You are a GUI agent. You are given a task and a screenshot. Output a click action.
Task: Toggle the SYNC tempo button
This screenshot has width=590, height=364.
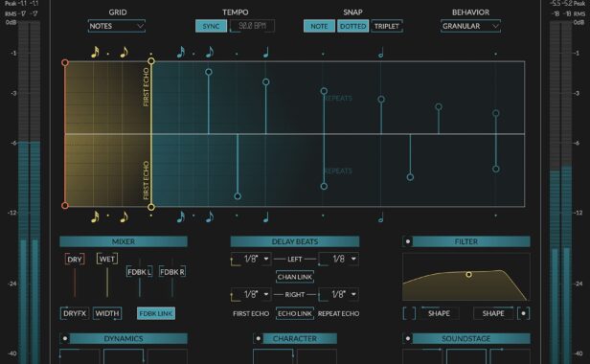coord(211,26)
